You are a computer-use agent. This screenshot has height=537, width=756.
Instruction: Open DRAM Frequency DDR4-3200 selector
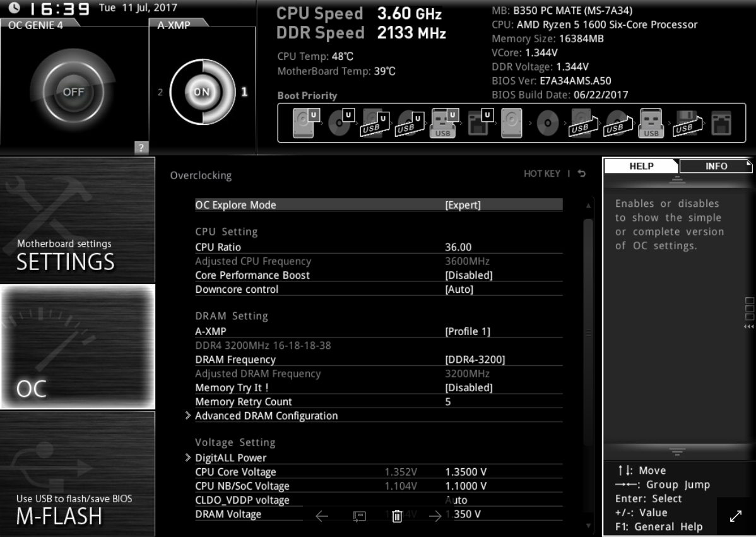pos(379,360)
